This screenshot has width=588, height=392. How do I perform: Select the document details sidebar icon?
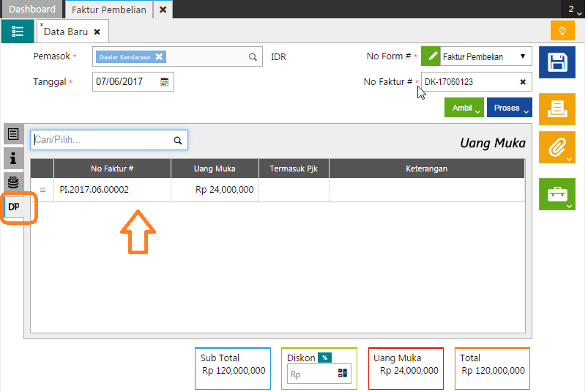(13, 134)
